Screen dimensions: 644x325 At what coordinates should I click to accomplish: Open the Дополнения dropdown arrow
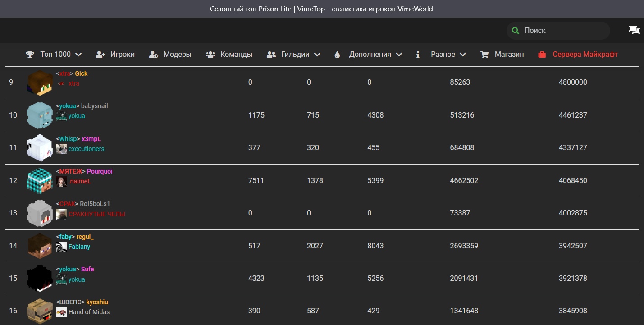pyautogui.click(x=399, y=55)
